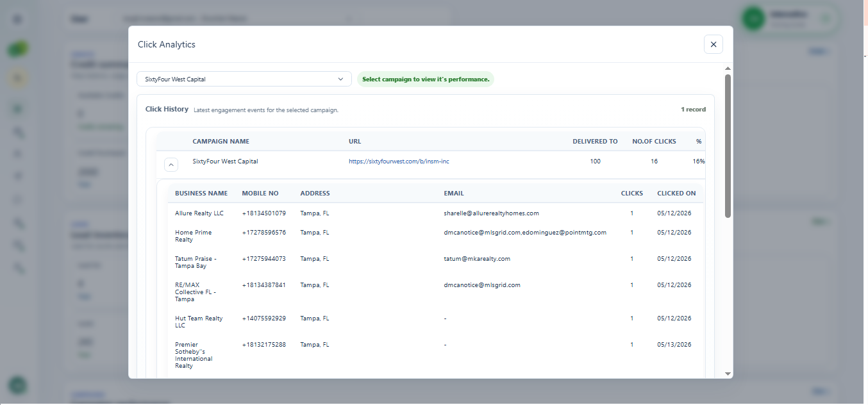This screenshot has width=868, height=405.
Task: Click the modal scrollbar up arrow
Action: [728, 69]
